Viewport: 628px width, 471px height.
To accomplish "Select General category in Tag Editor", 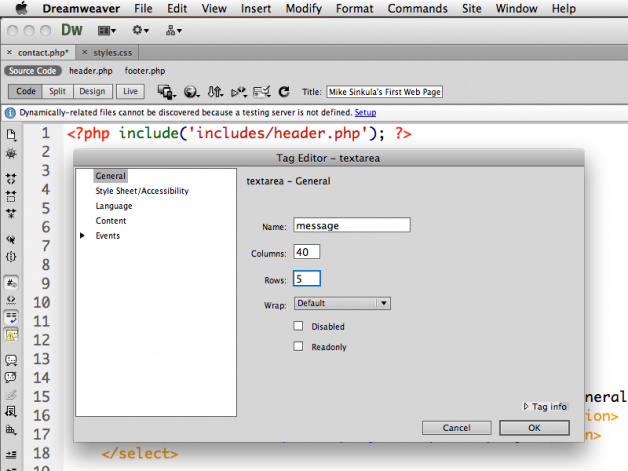I will (x=111, y=176).
